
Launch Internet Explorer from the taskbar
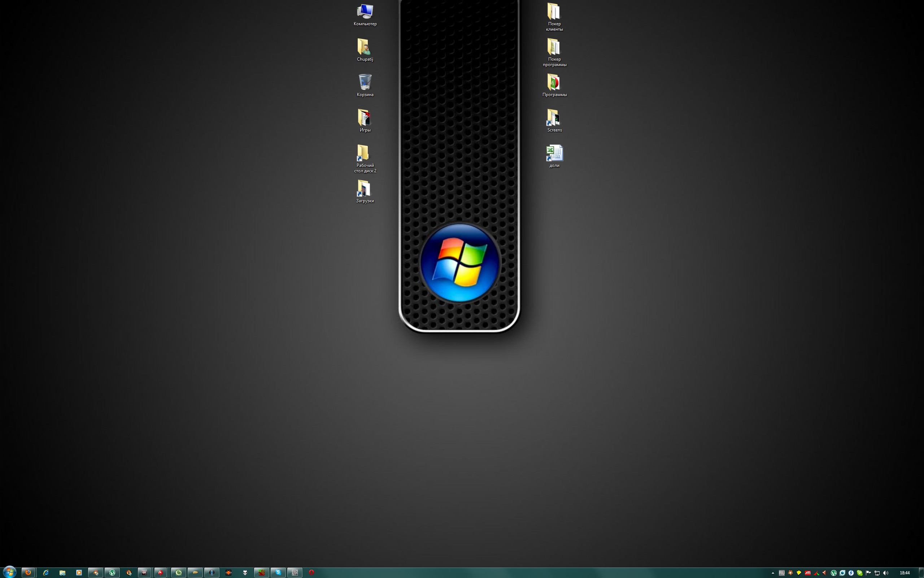pyautogui.click(x=46, y=572)
